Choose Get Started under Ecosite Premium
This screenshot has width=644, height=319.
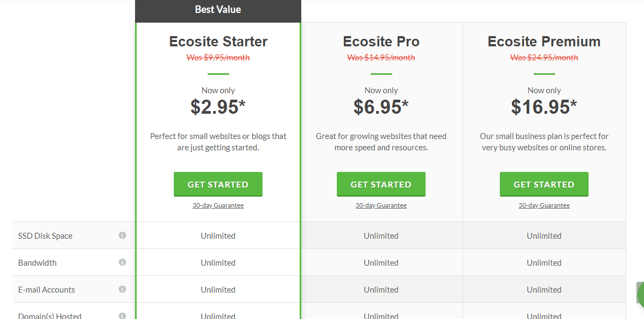(x=544, y=184)
